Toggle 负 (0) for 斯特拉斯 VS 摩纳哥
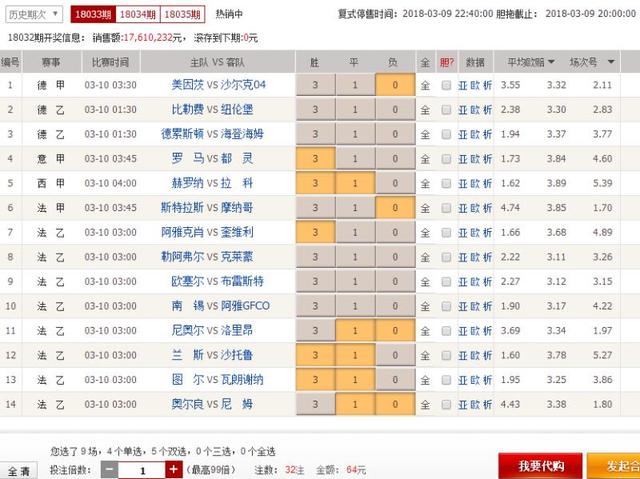The height and width of the screenshot is (479, 640). [x=395, y=208]
